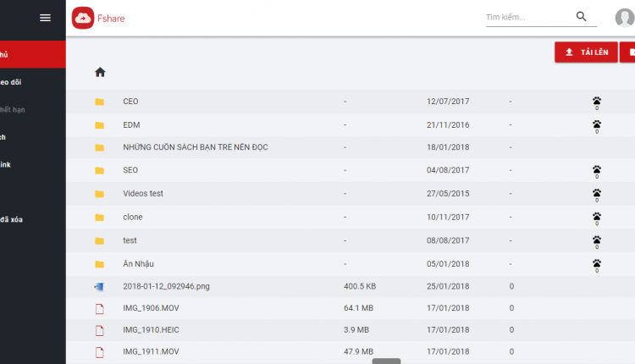This screenshot has height=364, width=635.
Task: Open the clone folder name
Action: coord(132,217)
